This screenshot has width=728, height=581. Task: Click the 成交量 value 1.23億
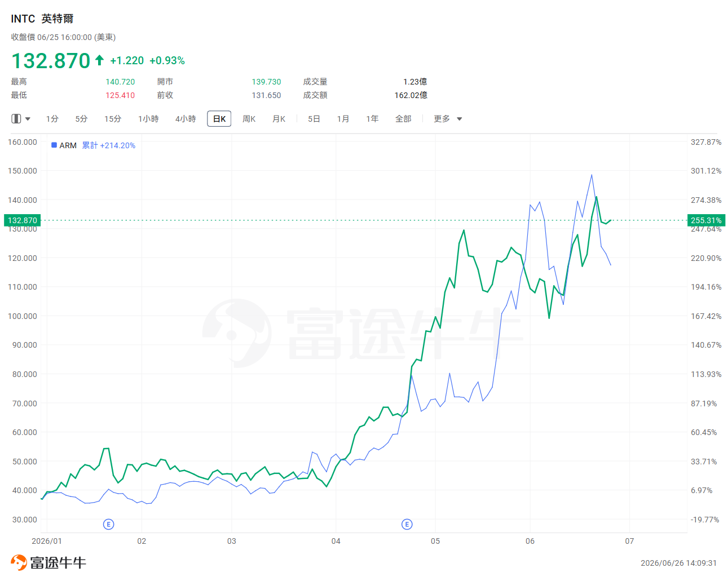(x=415, y=82)
